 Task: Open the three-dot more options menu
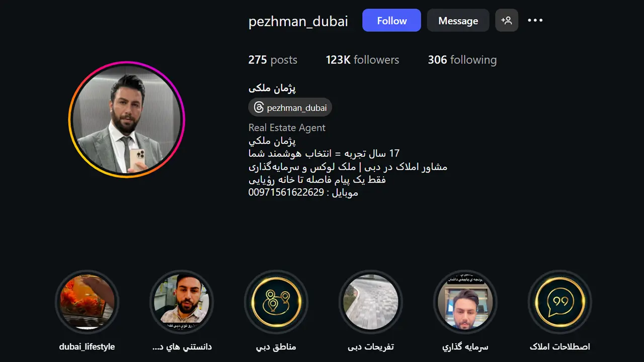point(535,21)
